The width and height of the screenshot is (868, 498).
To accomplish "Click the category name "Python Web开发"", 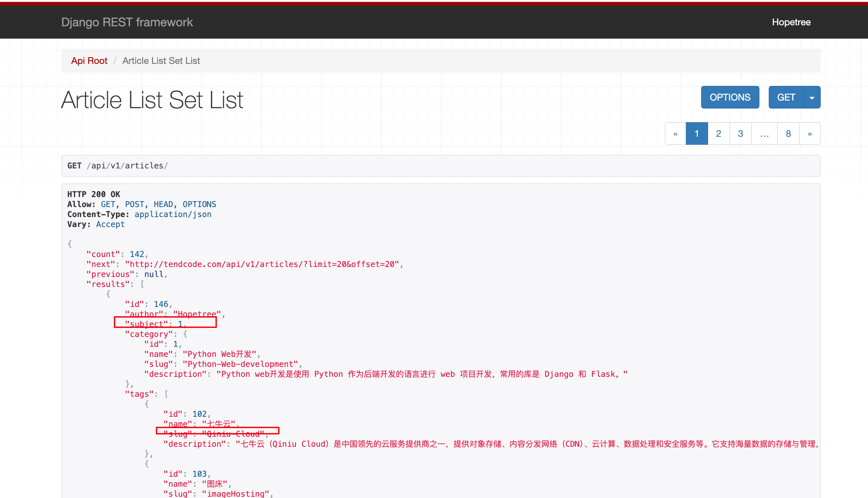I will (x=219, y=354).
